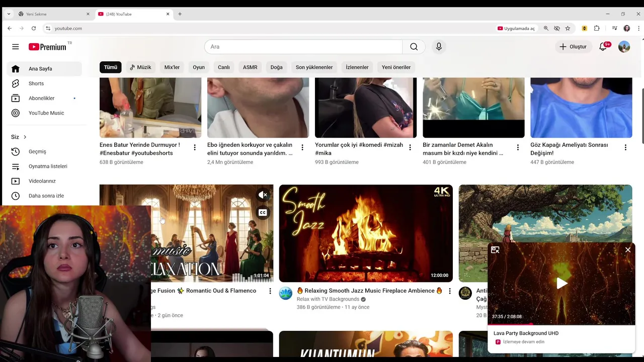Expand the Siz section chevron
This screenshot has height=362, width=644.
25,137
